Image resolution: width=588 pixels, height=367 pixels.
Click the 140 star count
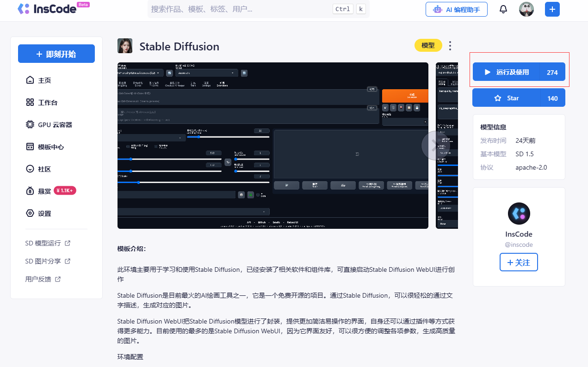point(552,98)
